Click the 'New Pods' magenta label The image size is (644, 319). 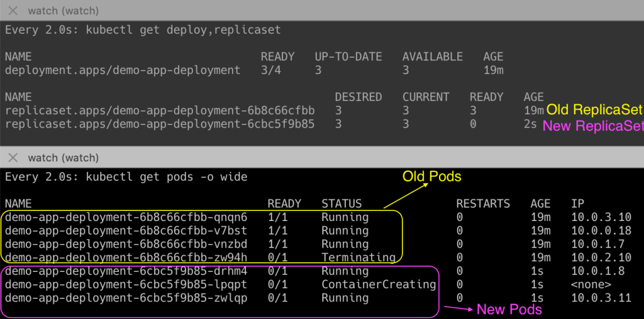(x=509, y=310)
